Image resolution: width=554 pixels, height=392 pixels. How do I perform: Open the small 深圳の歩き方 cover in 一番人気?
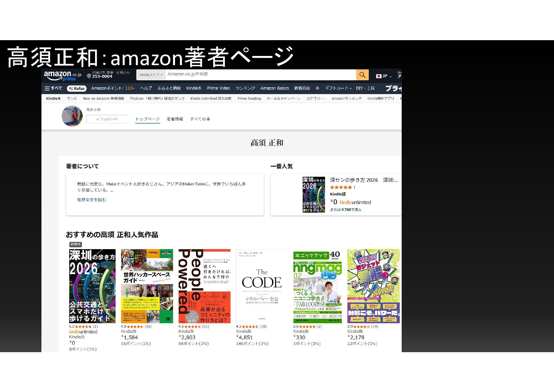click(x=314, y=195)
